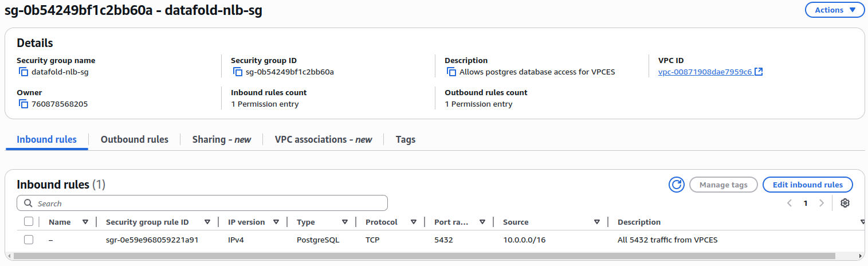Go to previous page of rules
This screenshot has width=868, height=266.
click(790, 203)
